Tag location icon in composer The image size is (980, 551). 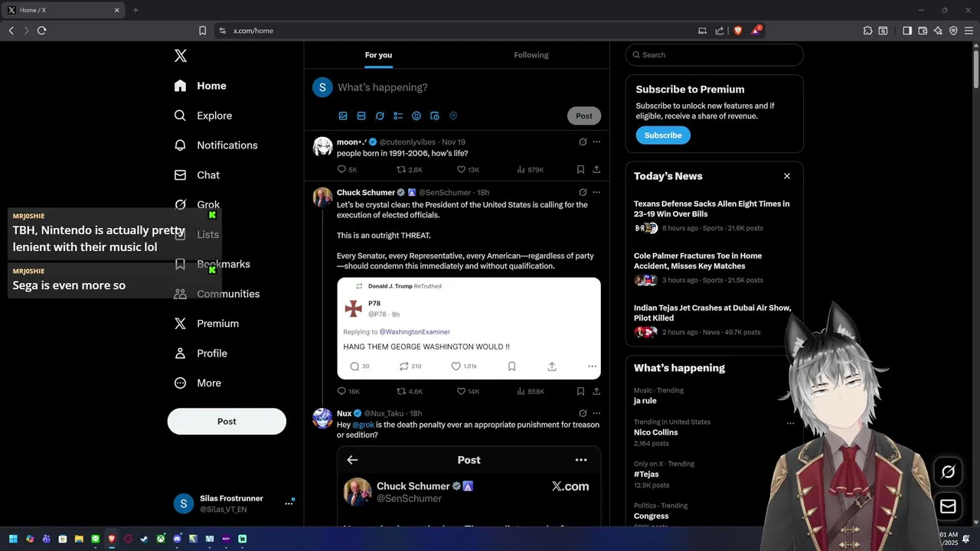[453, 116]
